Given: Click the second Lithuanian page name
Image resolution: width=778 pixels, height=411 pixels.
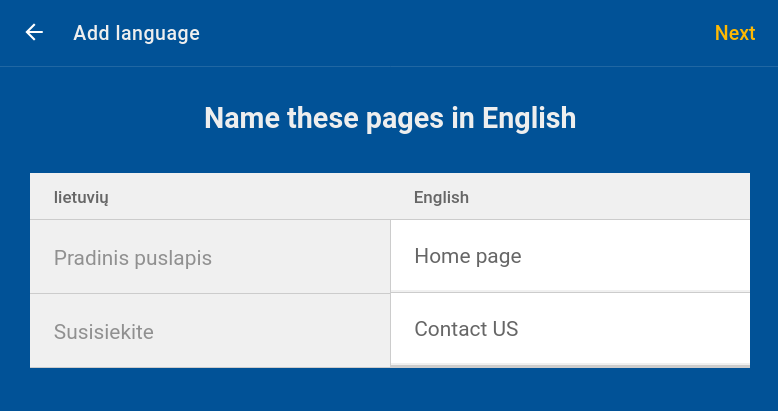Looking at the screenshot, I should coord(104,331).
